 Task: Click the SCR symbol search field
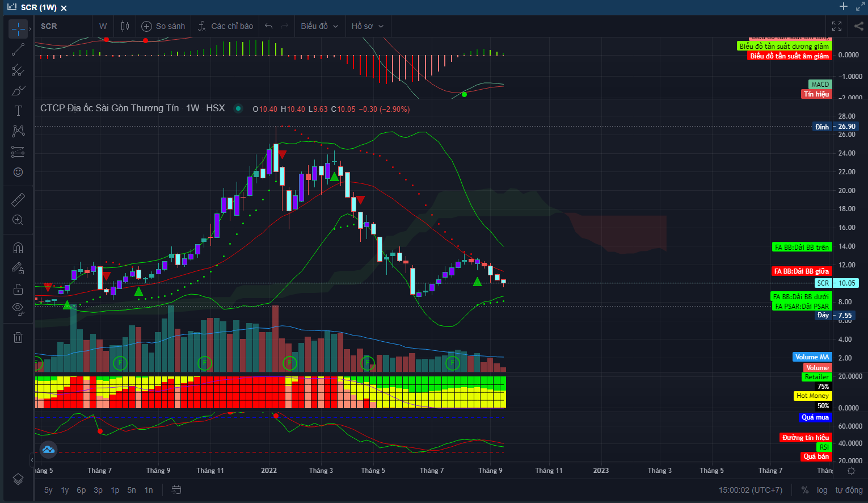click(x=64, y=26)
